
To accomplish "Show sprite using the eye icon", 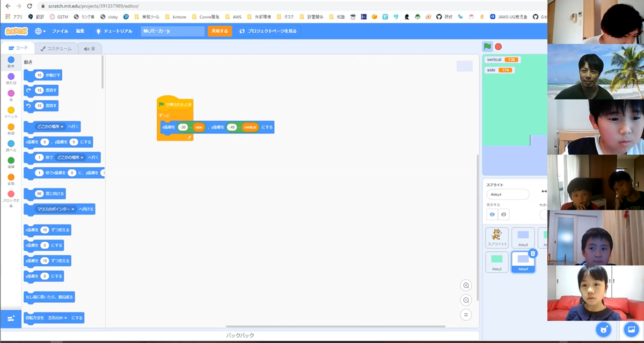I will pos(492,214).
